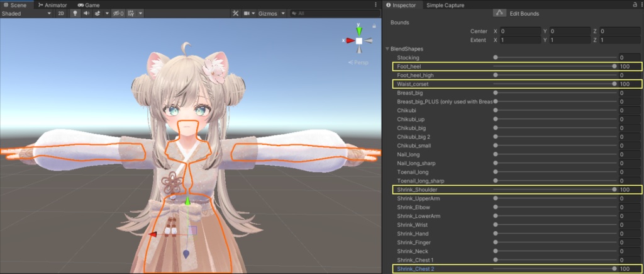This screenshot has width=644, height=274.
Task: Open the component tools wrench icon
Action: pos(235,13)
